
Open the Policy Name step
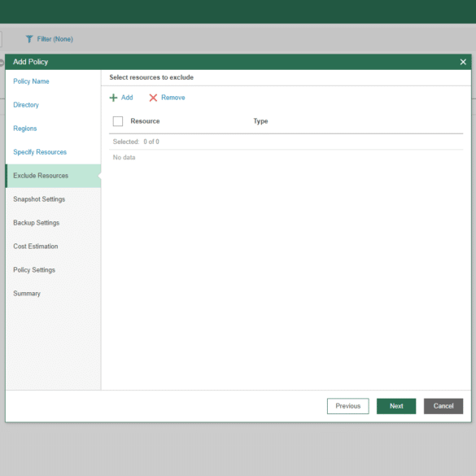click(x=31, y=81)
